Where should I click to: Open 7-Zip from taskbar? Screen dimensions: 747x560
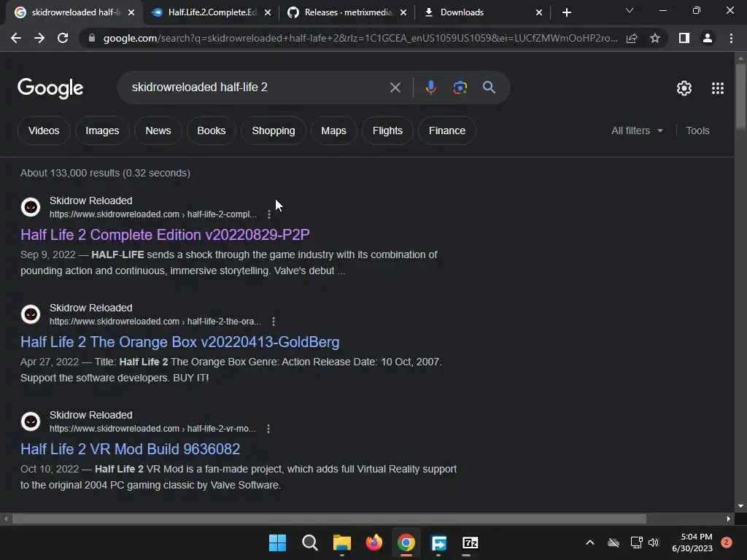coord(471,542)
